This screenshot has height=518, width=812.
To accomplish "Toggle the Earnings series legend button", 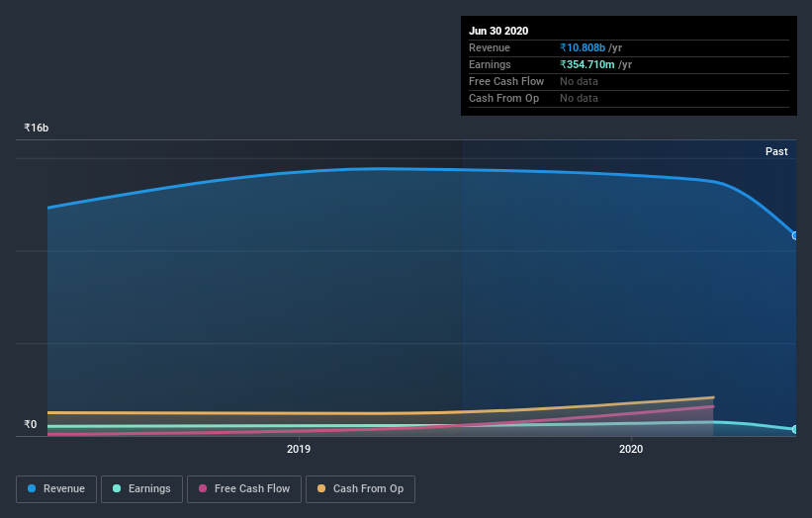I will click(x=141, y=489).
